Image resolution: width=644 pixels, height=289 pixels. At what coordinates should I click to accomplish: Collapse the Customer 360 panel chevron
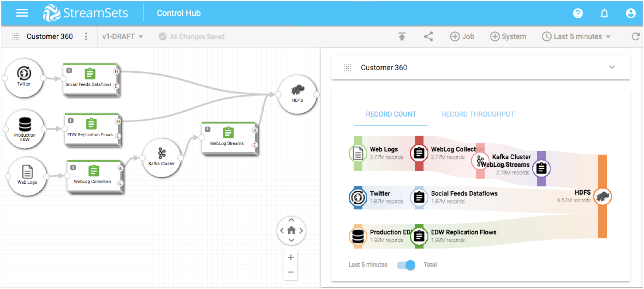[x=612, y=67]
